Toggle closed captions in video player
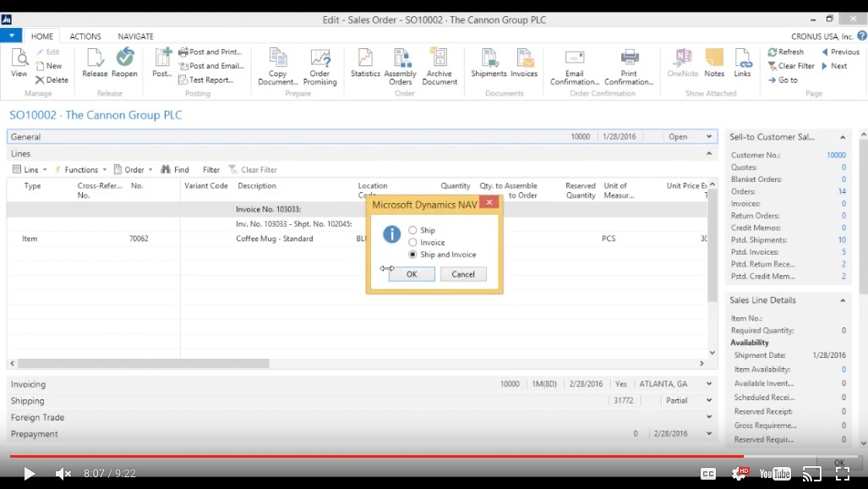The width and height of the screenshot is (868, 489). tap(708, 474)
